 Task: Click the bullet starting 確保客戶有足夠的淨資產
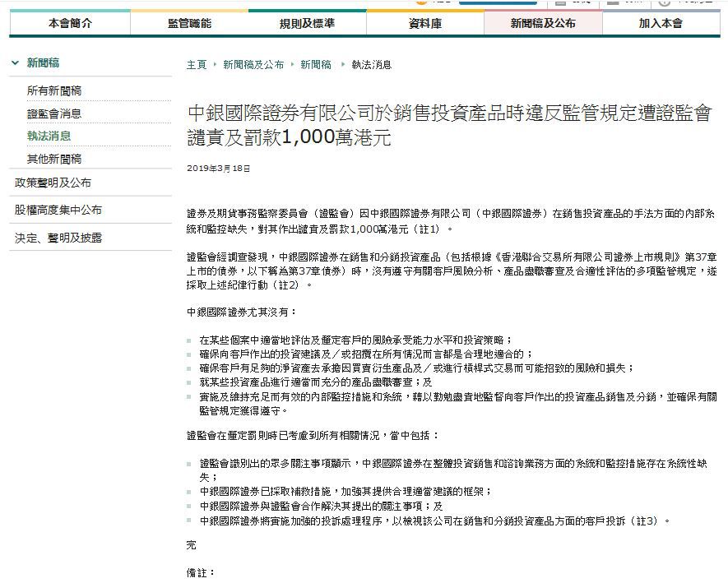click(417, 368)
